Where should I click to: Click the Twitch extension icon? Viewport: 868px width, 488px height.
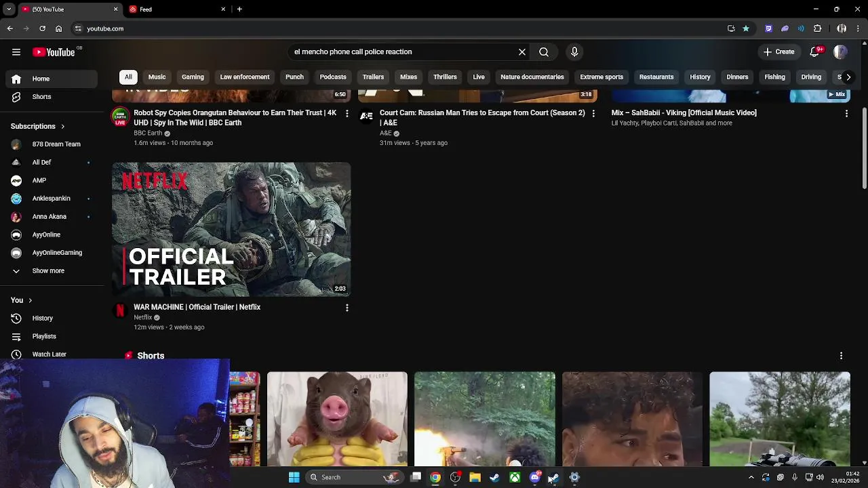pos(768,28)
